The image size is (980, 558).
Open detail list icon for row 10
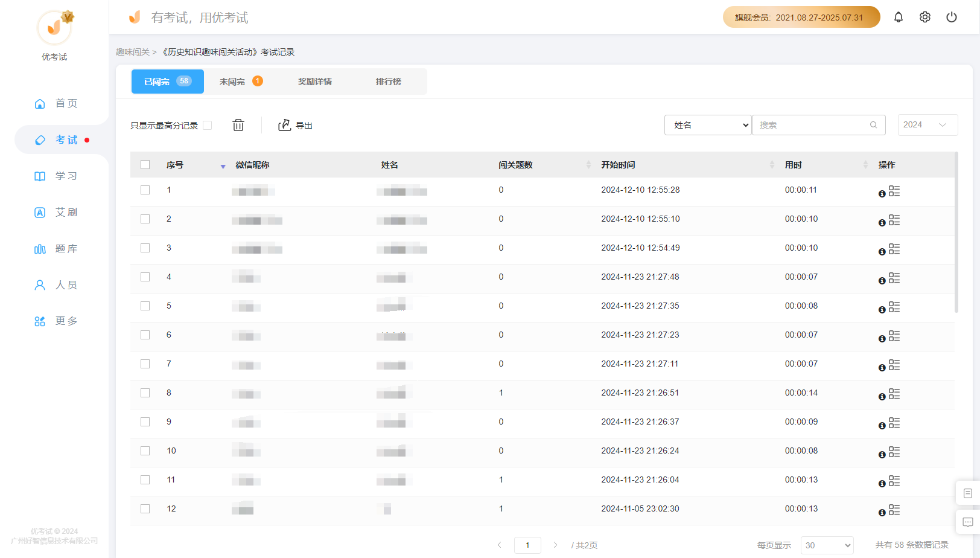tap(894, 452)
